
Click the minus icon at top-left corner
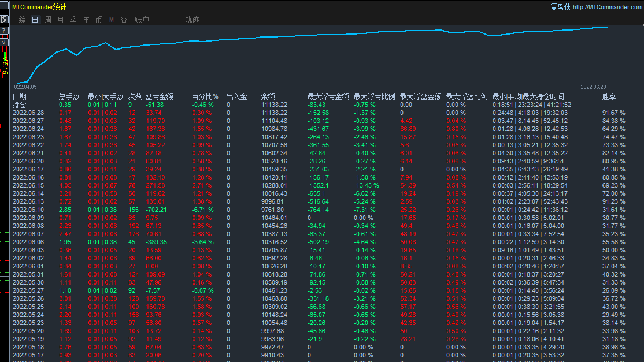4,5
